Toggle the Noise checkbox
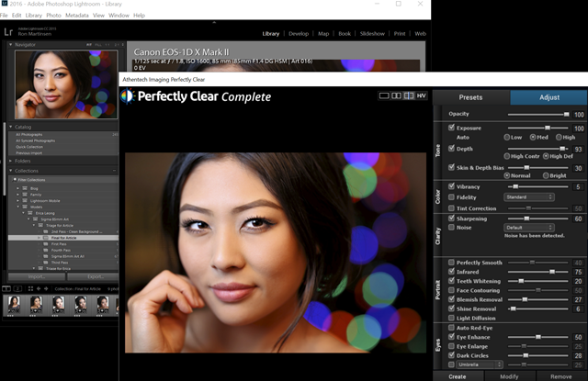This screenshot has height=381, width=588. (451, 227)
